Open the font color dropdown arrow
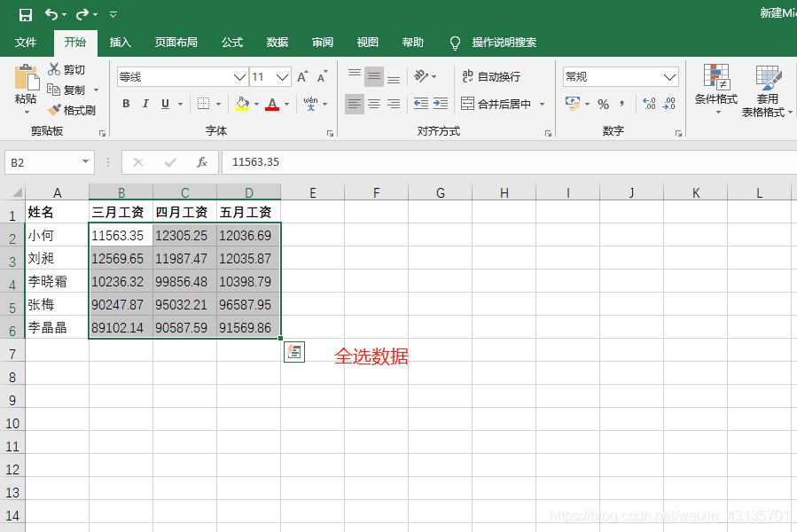Screen dimensions: 797x532 286,105
